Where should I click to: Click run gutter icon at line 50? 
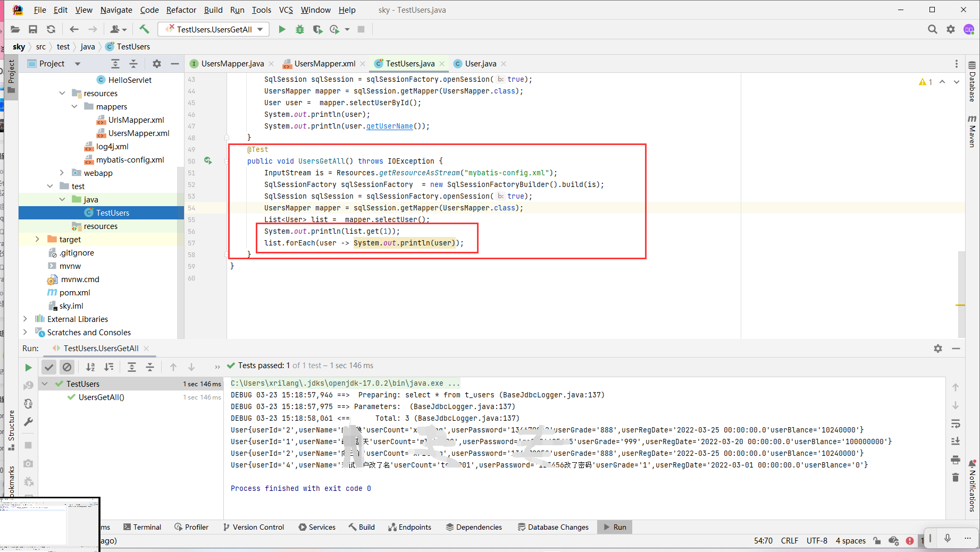coord(208,160)
